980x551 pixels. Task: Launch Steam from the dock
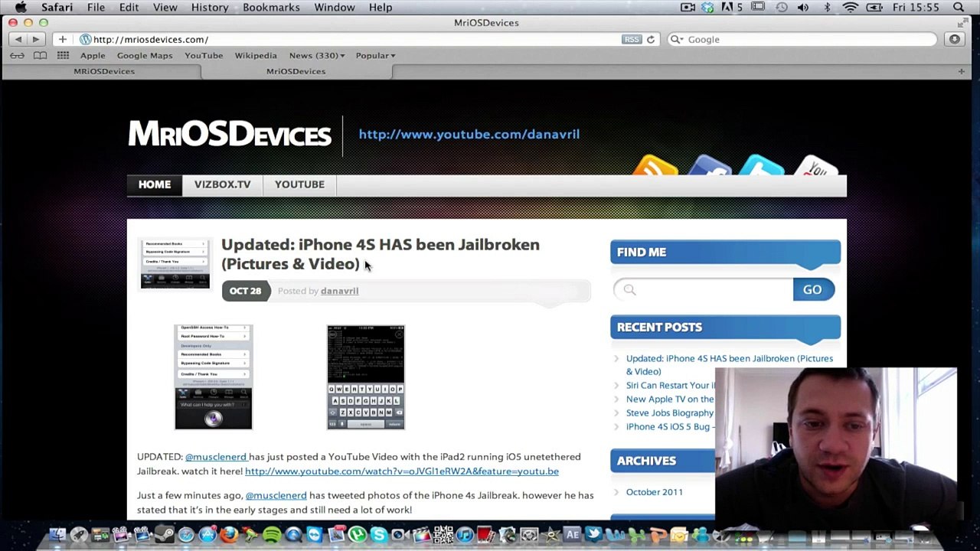[165, 535]
